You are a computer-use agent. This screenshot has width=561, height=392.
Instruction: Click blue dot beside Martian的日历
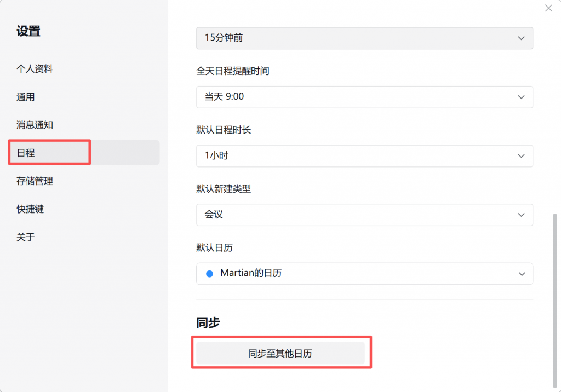tap(210, 274)
